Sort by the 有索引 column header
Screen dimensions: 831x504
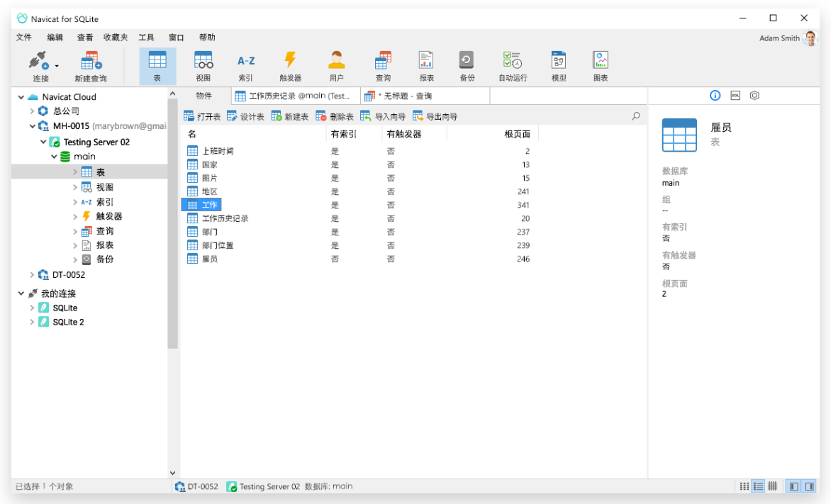click(x=354, y=134)
